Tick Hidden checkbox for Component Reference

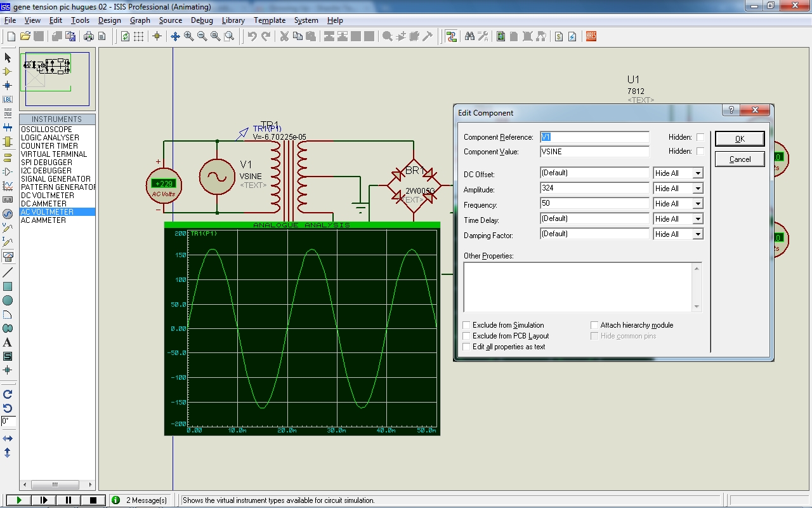[x=700, y=137]
